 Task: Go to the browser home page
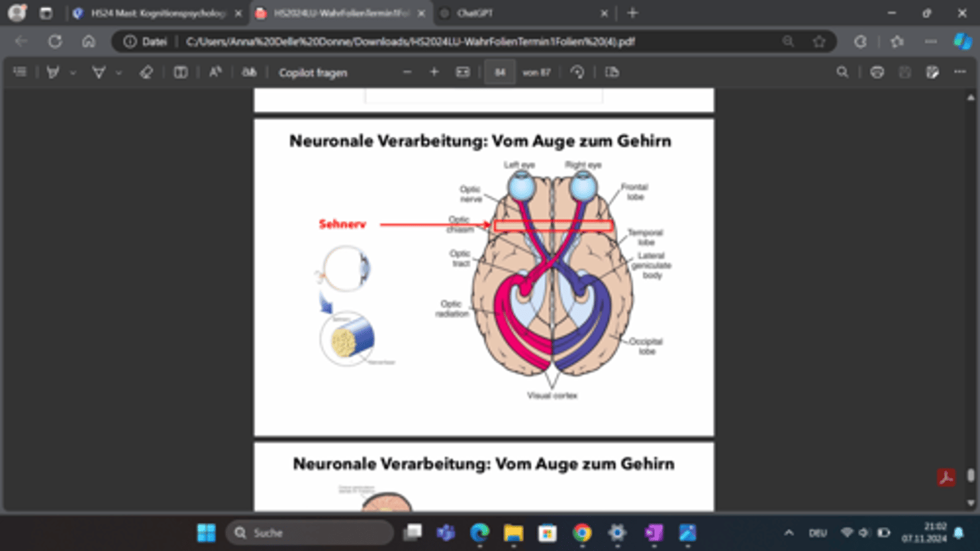pyautogui.click(x=88, y=42)
